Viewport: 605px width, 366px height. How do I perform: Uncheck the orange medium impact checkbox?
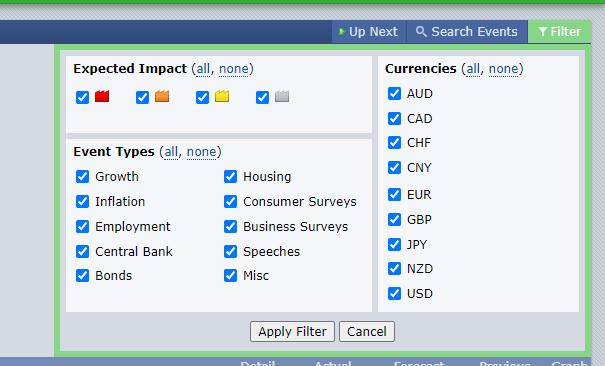pyautogui.click(x=142, y=97)
